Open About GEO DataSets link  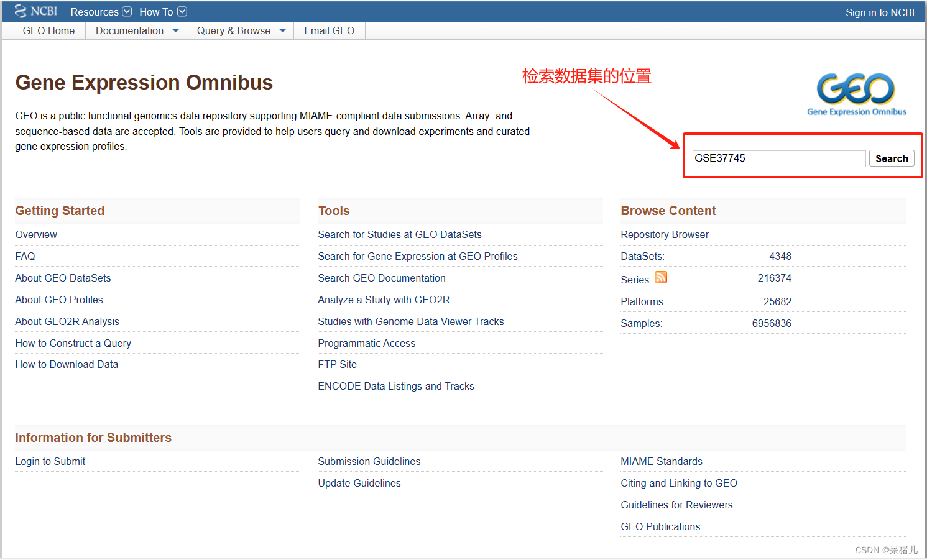pos(63,278)
